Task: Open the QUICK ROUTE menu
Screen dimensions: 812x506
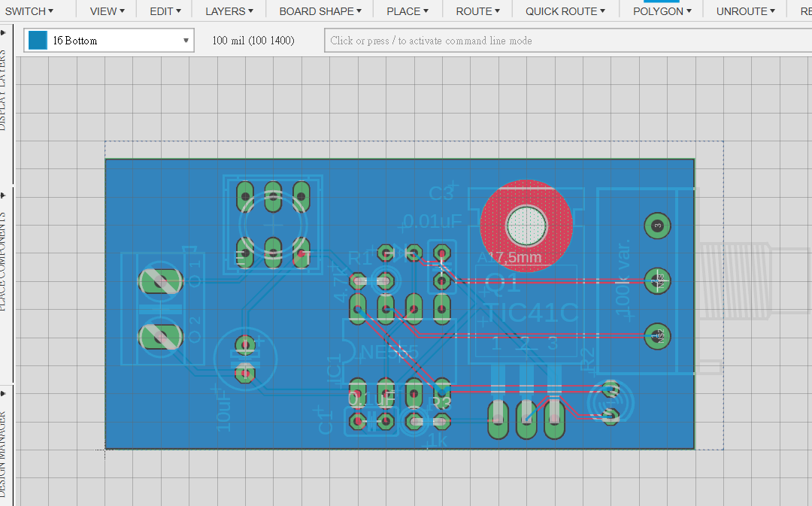Action: 565,11
